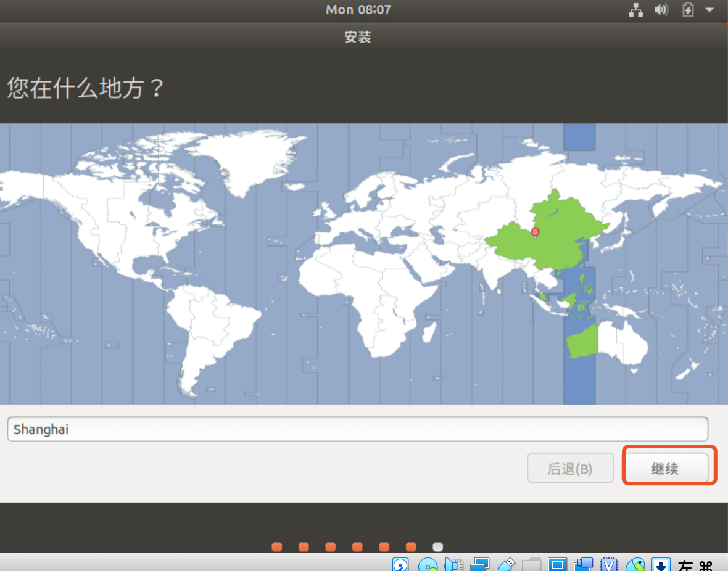Click the green Western Australia region on map
728x571 pixels.
click(x=582, y=342)
